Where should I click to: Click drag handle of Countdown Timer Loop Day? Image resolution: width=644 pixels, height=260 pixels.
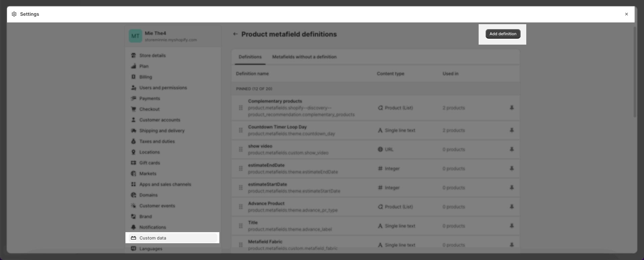pos(241,130)
